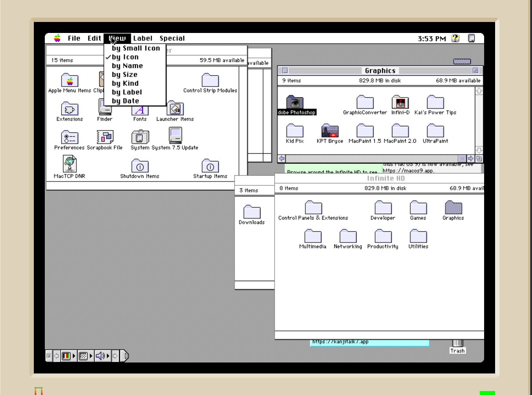Select the System 7.5 Update icon
The height and width of the screenshot is (395, 532).
175,136
